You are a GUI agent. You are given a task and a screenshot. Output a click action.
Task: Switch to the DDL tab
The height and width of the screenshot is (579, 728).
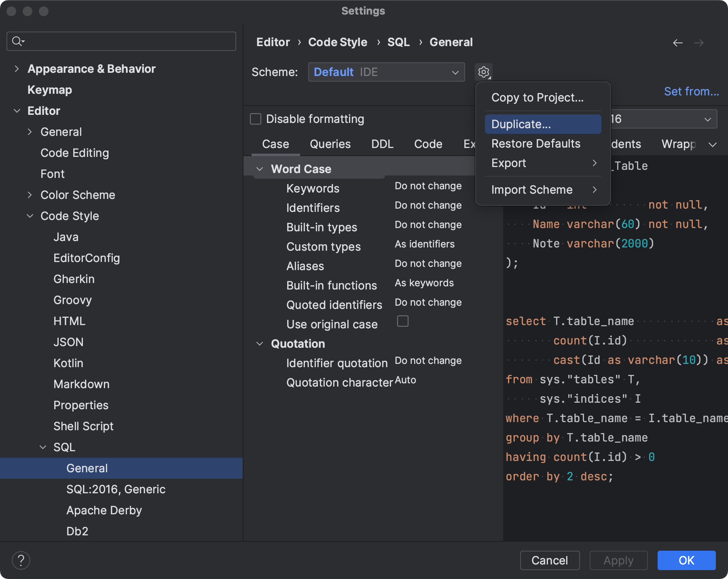pyautogui.click(x=382, y=144)
